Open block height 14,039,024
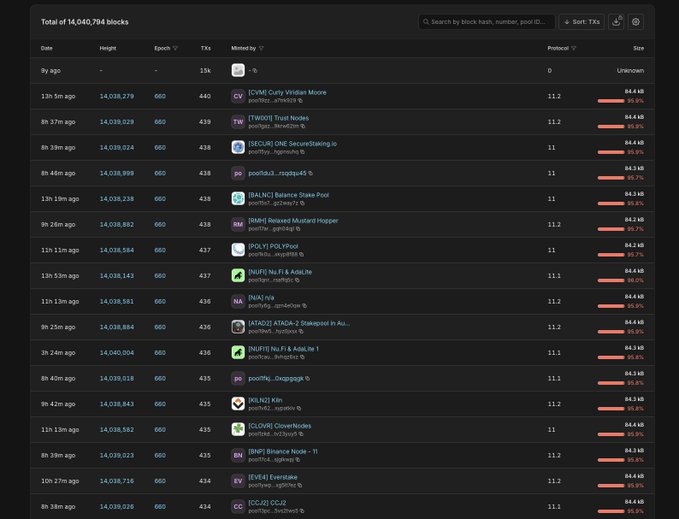679x519 pixels. 116,147
